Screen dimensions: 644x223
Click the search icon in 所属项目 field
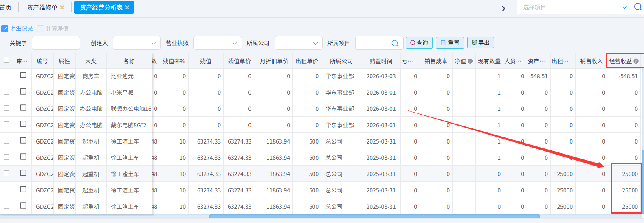(395, 43)
